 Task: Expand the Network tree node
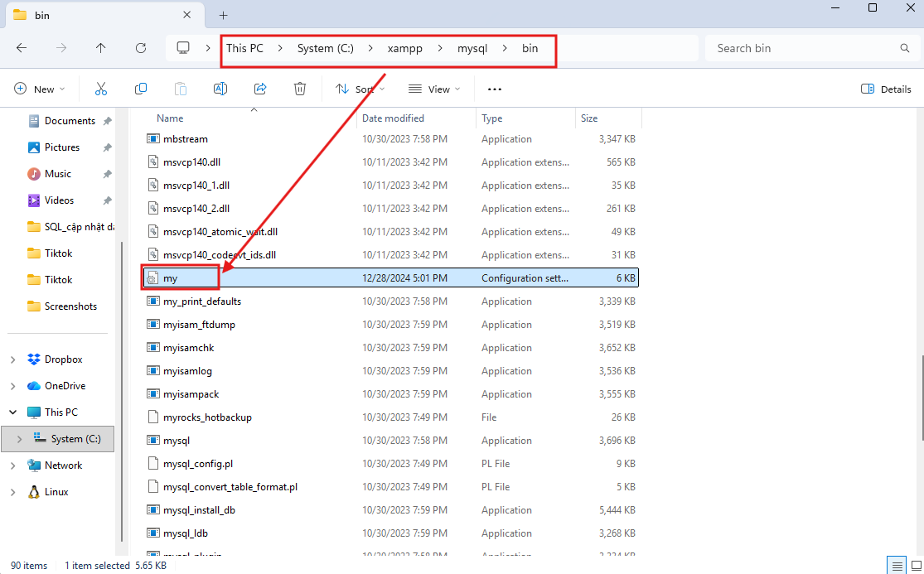(x=13, y=465)
